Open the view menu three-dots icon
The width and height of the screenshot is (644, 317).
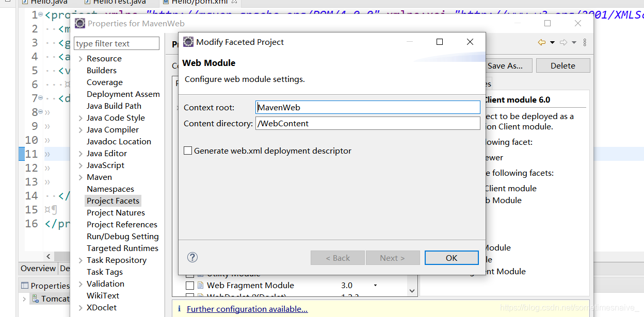[x=585, y=42]
